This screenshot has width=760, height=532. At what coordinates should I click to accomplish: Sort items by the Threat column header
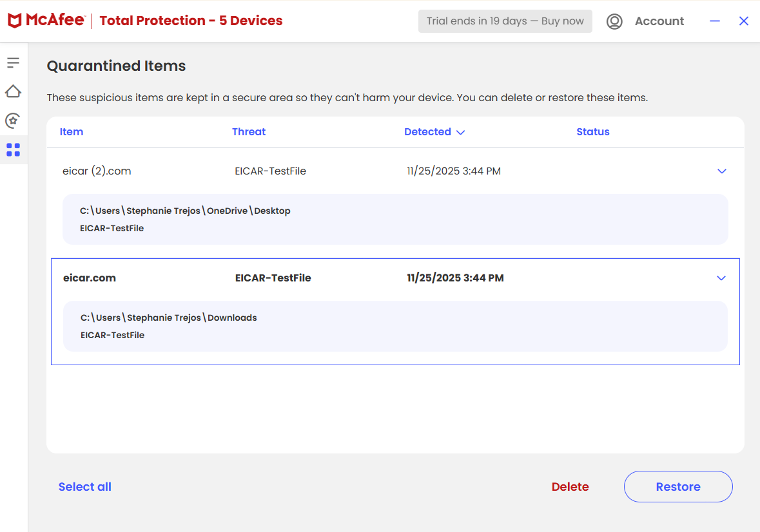[249, 131]
